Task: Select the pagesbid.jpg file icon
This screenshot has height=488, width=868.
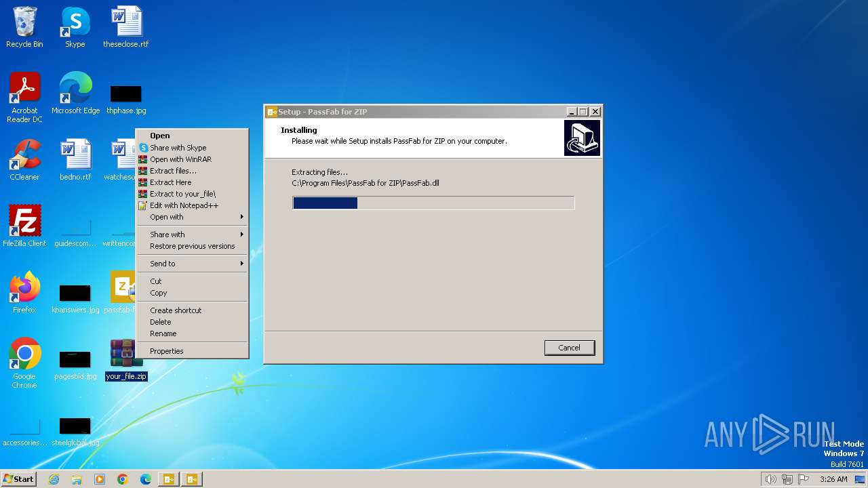Action: (x=75, y=365)
